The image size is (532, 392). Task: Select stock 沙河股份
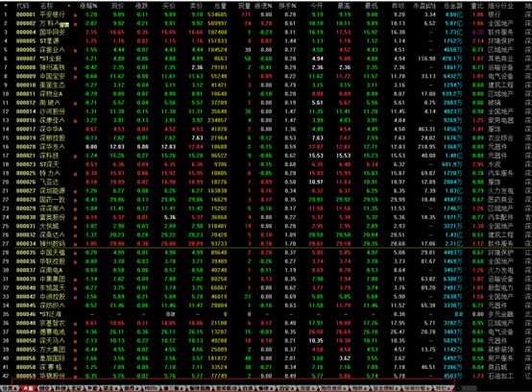point(52,111)
